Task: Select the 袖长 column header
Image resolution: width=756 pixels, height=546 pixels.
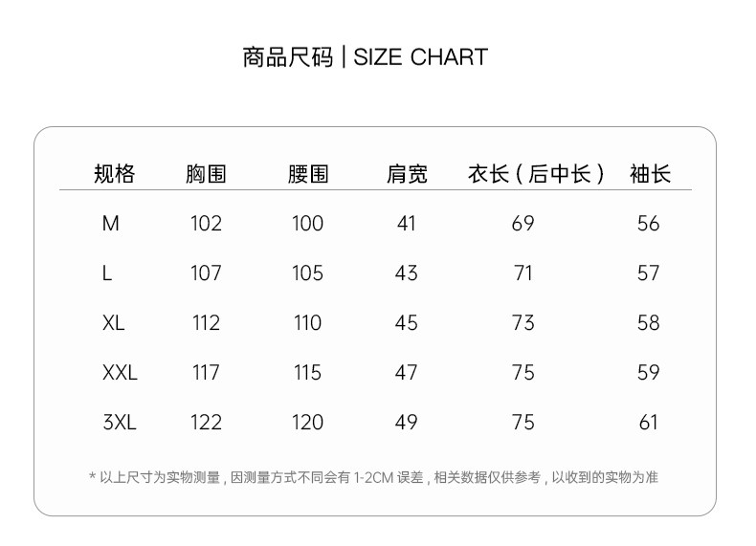Action: pos(650,174)
